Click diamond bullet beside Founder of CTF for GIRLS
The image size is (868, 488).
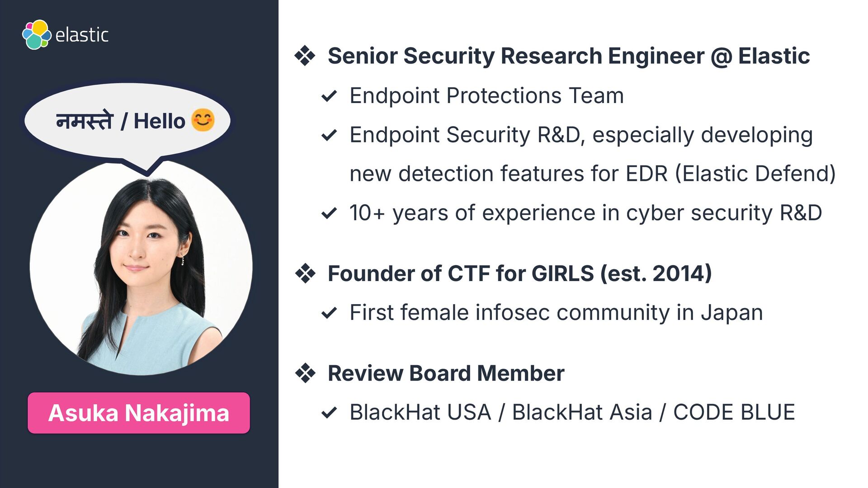click(x=305, y=273)
